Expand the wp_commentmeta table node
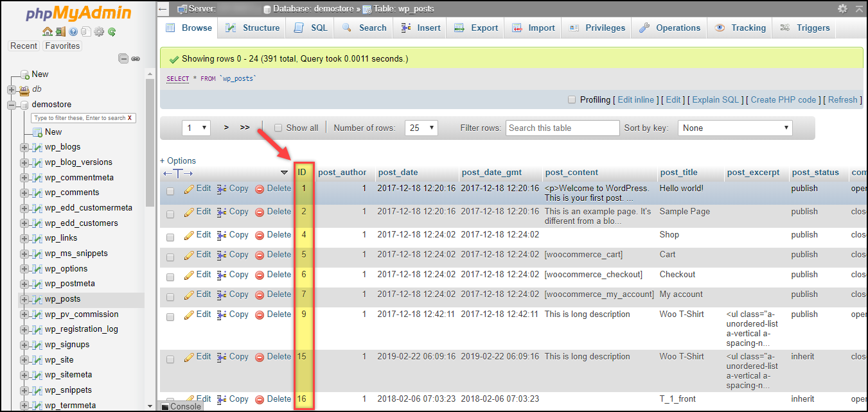 (x=24, y=178)
